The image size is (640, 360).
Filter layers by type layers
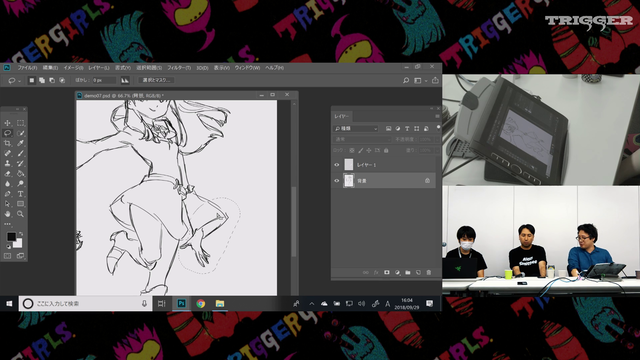coord(407,129)
